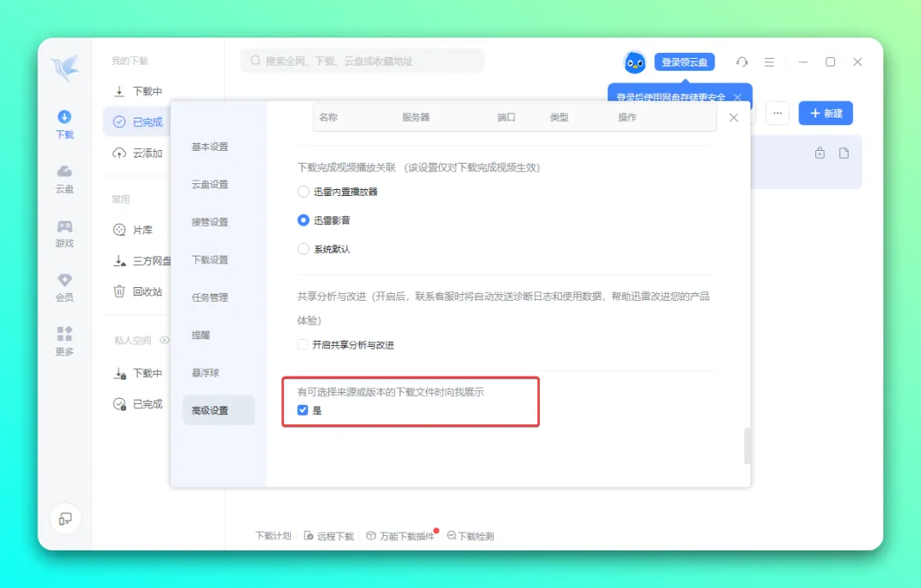The width and height of the screenshot is (921, 588).
Task: Open the 游戏 games section
Action: (65, 233)
